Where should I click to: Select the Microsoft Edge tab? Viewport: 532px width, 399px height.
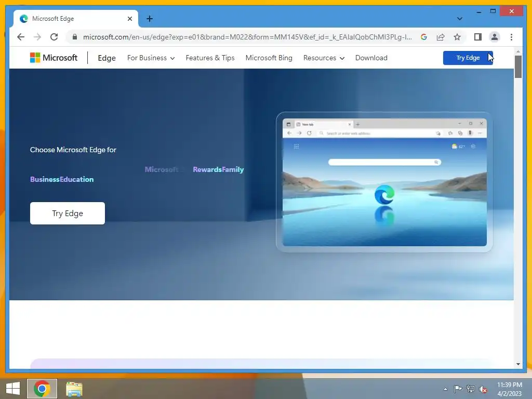(76, 19)
